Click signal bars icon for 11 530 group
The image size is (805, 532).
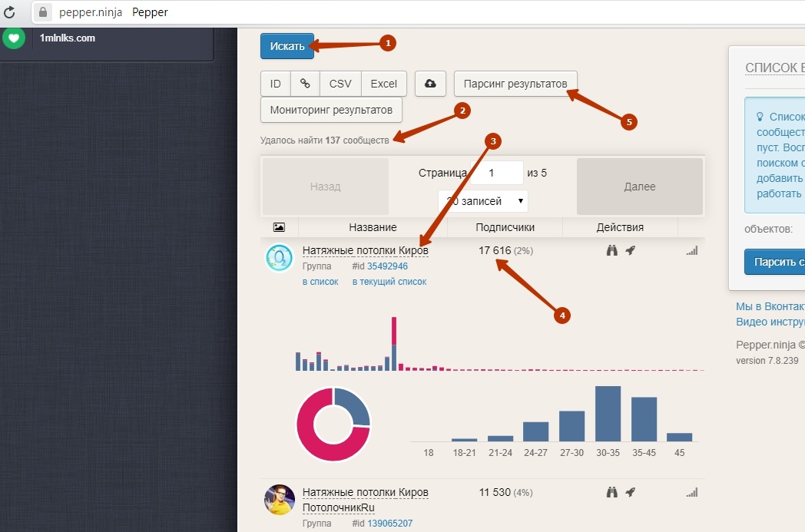[x=692, y=493]
